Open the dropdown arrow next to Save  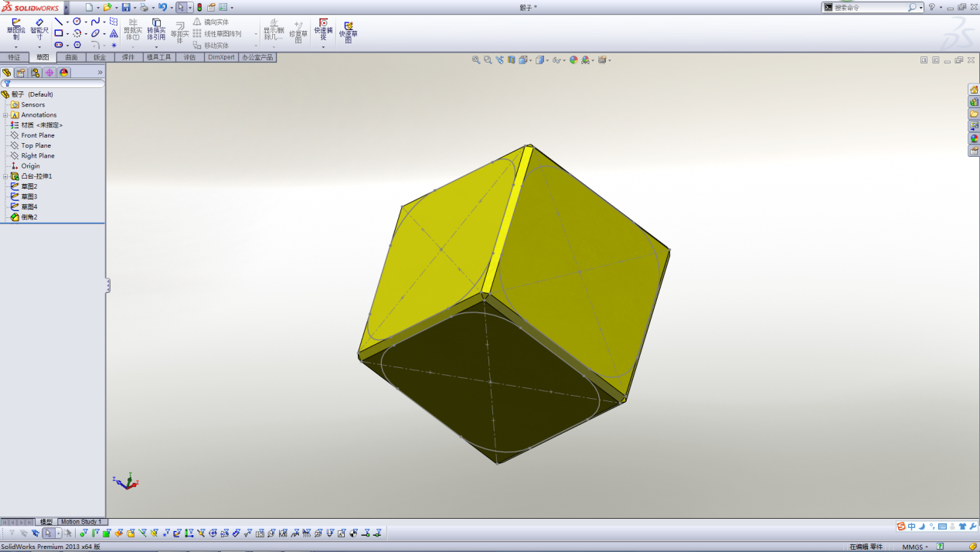tap(134, 8)
